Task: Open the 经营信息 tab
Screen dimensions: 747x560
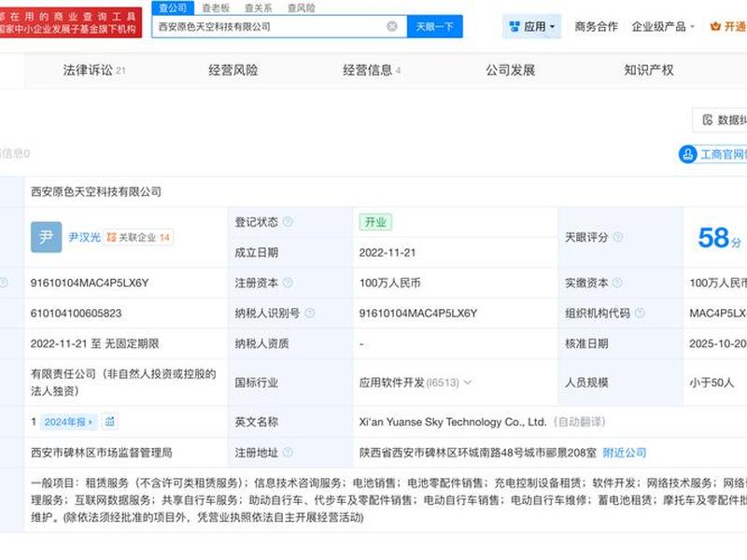Action: pyautogui.click(x=372, y=70)
